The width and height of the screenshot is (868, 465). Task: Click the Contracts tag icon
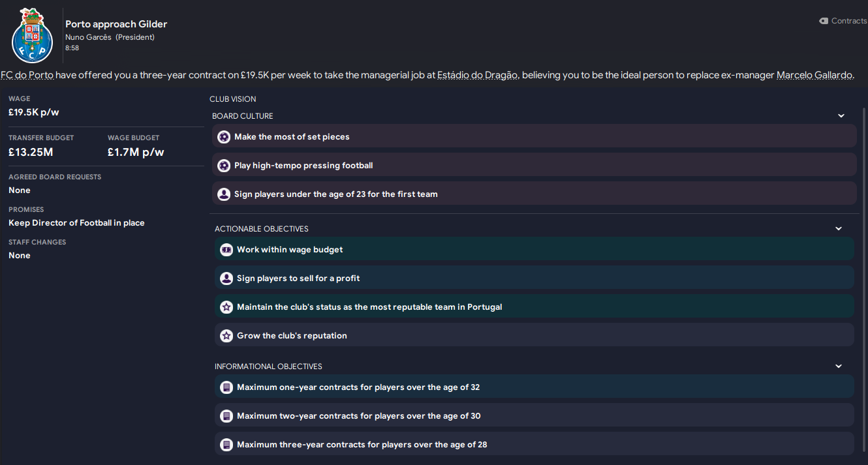coord(824,21)
